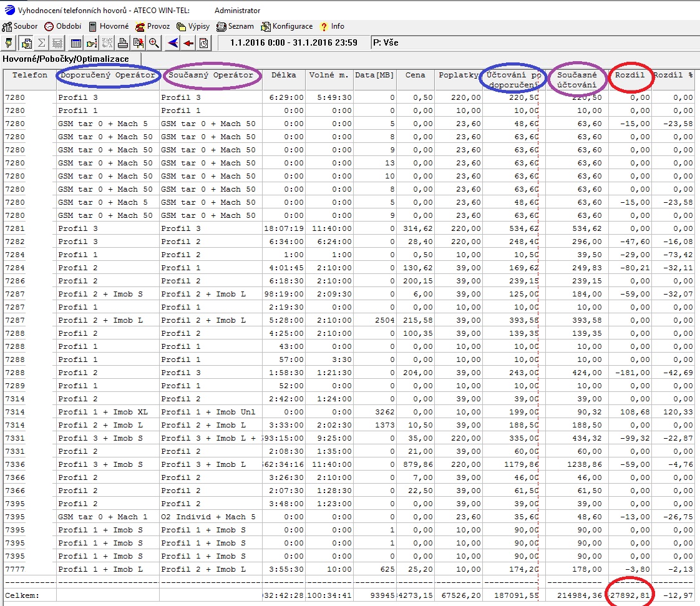Select the phone number 7282 cell

[x=15, y=242]
